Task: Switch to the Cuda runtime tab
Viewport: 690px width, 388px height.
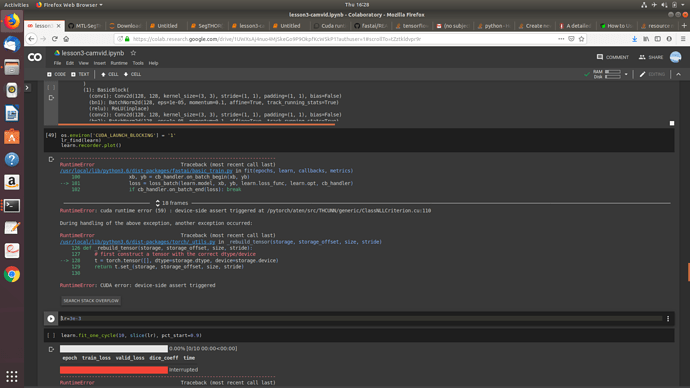Action: (330, 26)
